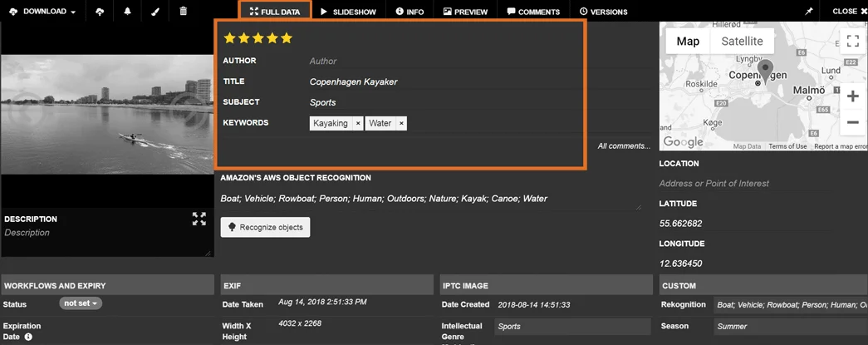Click the Description text field

107,241
